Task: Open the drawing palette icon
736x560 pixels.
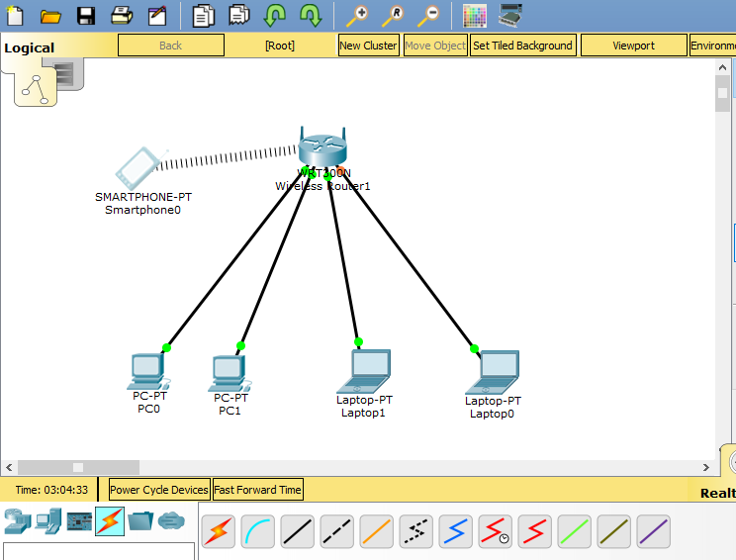Action: (475, 16)
